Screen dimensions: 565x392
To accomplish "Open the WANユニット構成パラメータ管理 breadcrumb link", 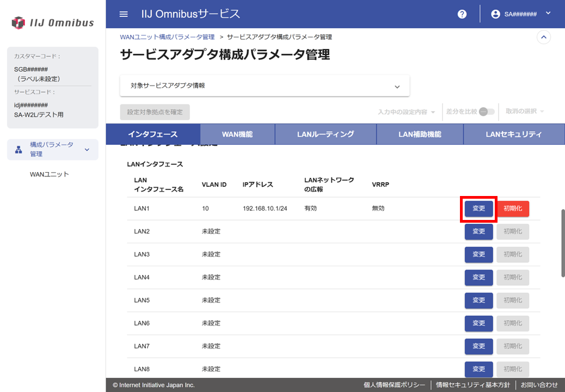I will (x=167, y=37).
